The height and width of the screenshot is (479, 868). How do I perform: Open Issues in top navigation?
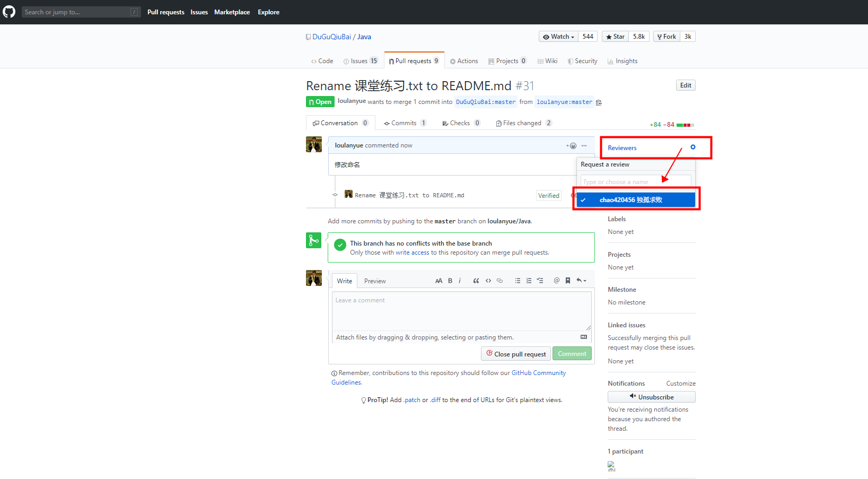[x=199, y=12]
